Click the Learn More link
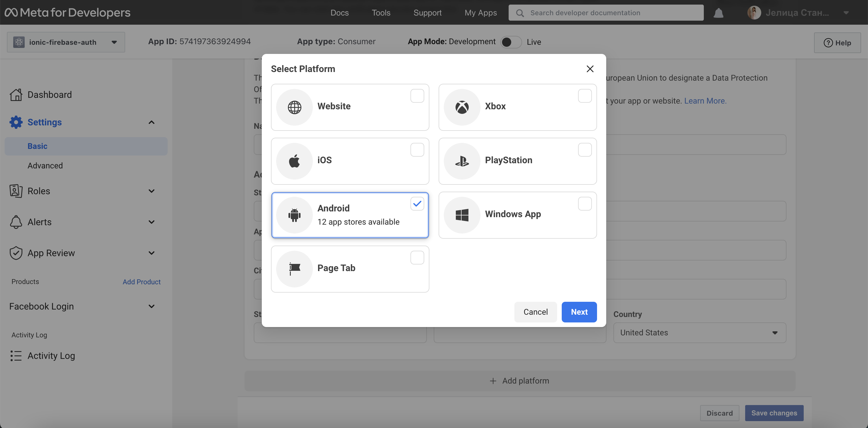Screen dimensions: 868x428 [x=705, y=101]
